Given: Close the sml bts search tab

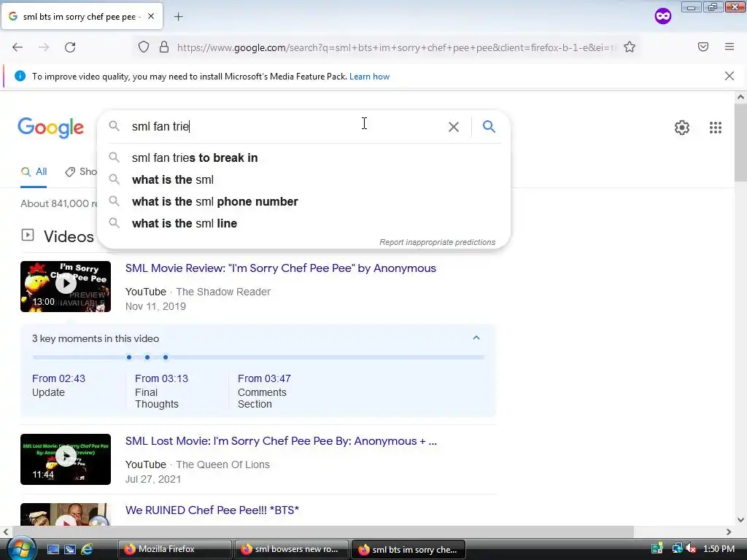Looking at the screenshot, I should tap(151, 16).
